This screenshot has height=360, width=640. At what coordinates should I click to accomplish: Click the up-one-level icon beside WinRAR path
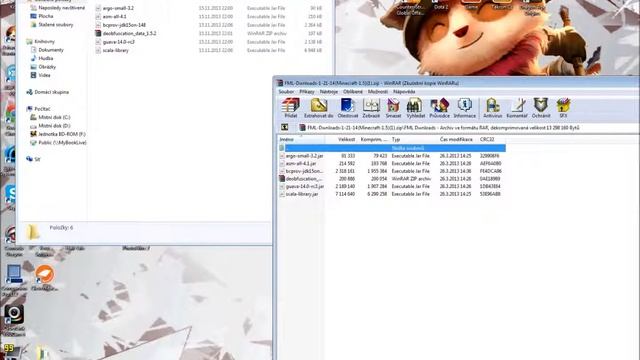coord(284,128)
